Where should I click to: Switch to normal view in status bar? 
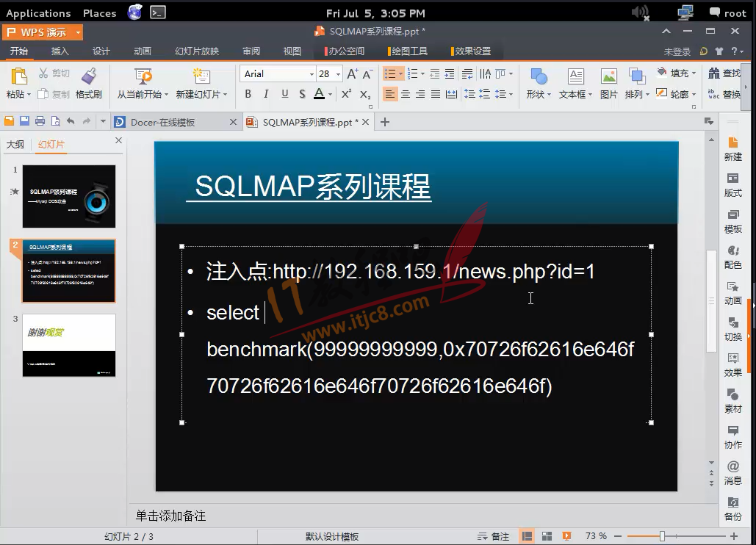click(527, 536)
